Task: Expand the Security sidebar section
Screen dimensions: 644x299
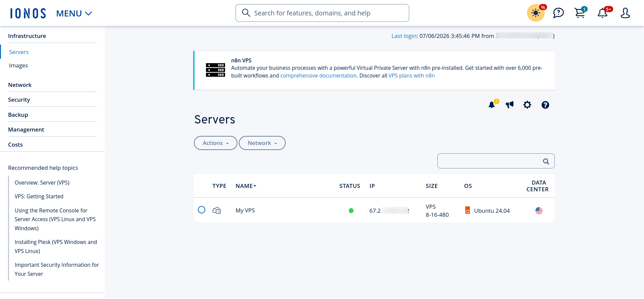Action: pyautogui.click(x=19, y=100)
